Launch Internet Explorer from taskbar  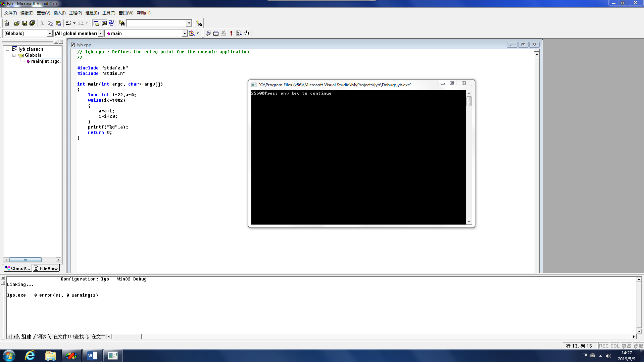coord(30,356)
